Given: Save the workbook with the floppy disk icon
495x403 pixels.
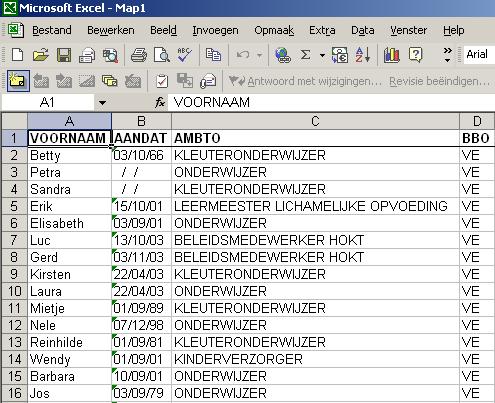Looking at the screenshot, I should (x=64, y=55).
